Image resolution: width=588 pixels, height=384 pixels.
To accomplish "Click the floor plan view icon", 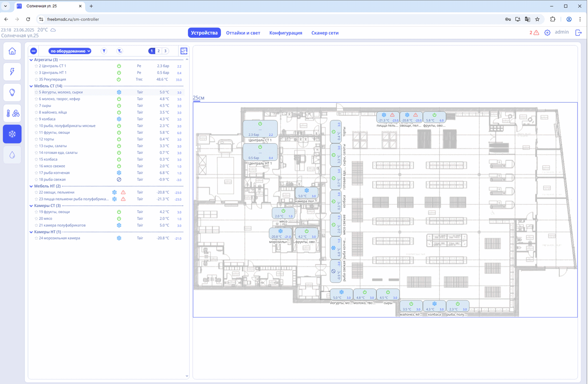I will 184,51.
